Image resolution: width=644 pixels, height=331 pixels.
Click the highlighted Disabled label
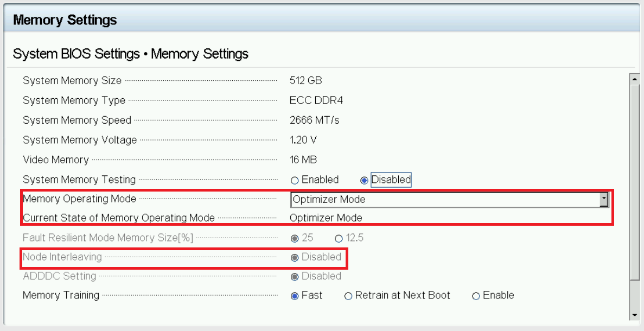click(x=391, y=180)
